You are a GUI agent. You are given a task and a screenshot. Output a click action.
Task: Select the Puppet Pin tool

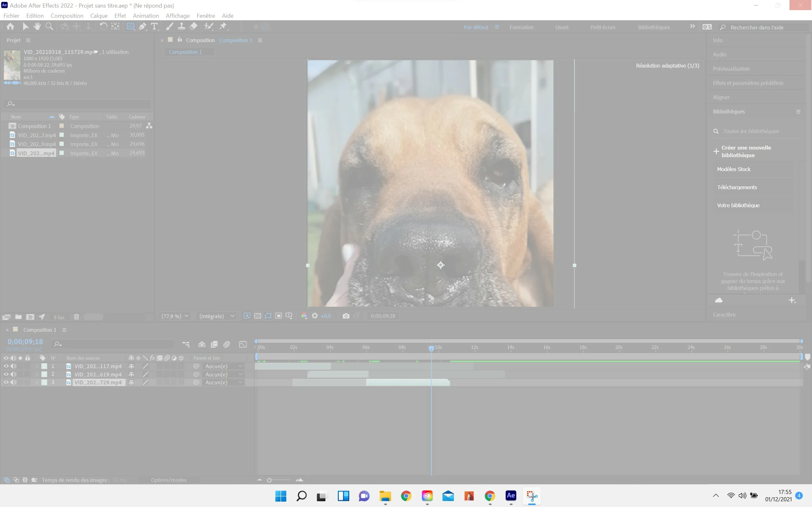[x=223, y=26]
